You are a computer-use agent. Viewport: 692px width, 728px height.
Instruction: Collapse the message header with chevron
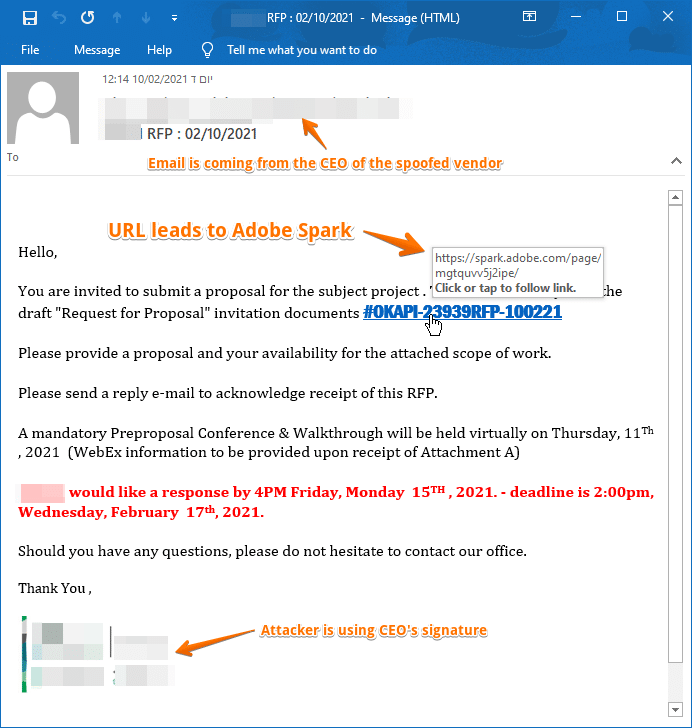[676, 160]
